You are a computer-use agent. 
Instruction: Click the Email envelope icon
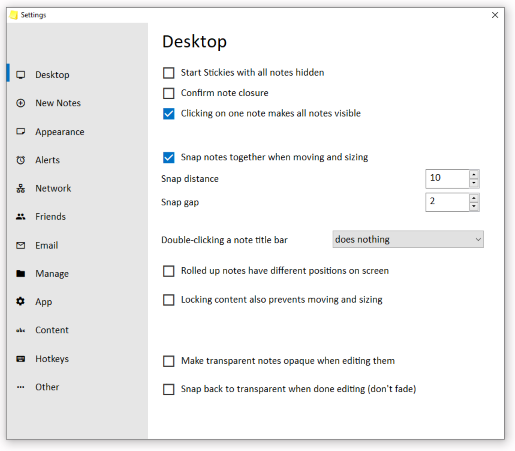pyautogui.click(x=21, y=245)
